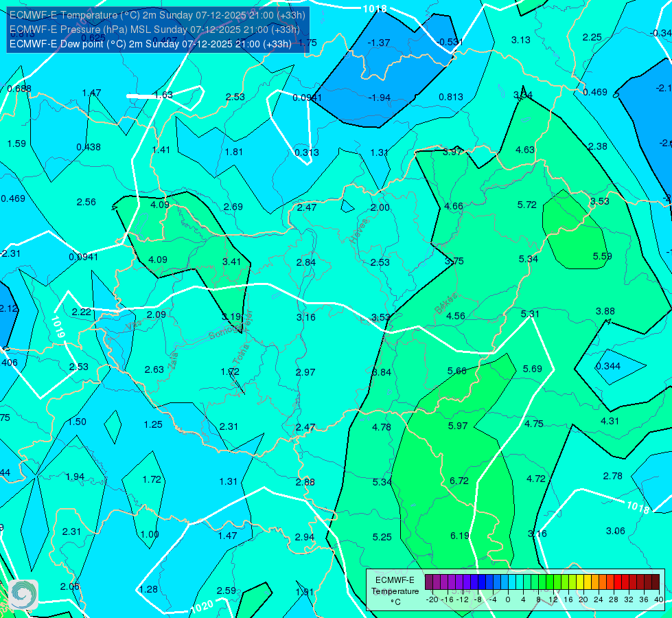This screenshot has height=618, width=672.
Task: Click the 5.66 temperature value
Action: click(457, 371)
